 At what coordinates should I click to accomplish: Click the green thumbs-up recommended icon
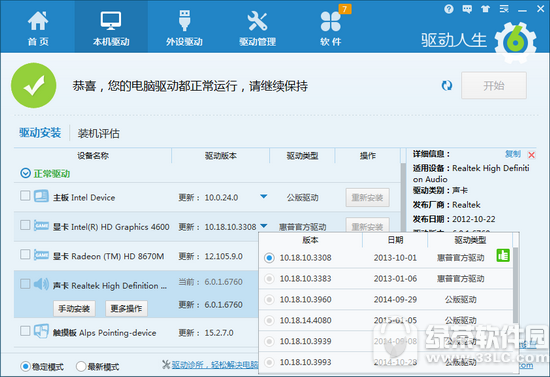click(x=503, y=256)
